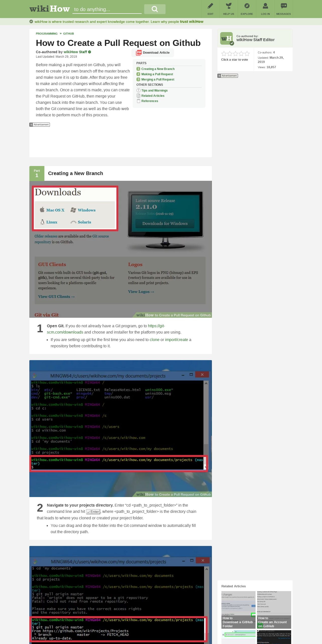Click inside the 'to do anything...' search field
Viewport: 322px width, 644px height.
(x=107, y=9)
